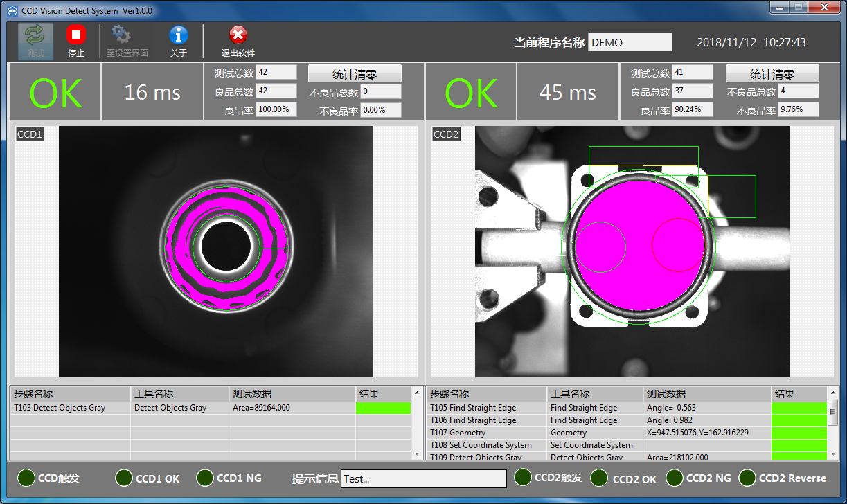
Task: Click the CCD2 Reverse indicator light
Action: (747, 478)
